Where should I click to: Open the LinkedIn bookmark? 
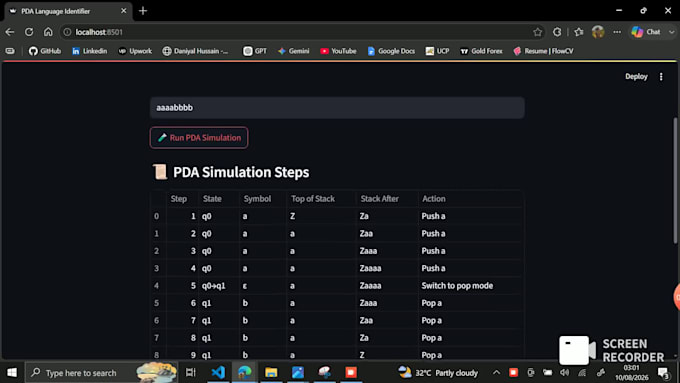click(x=89, y=51)
